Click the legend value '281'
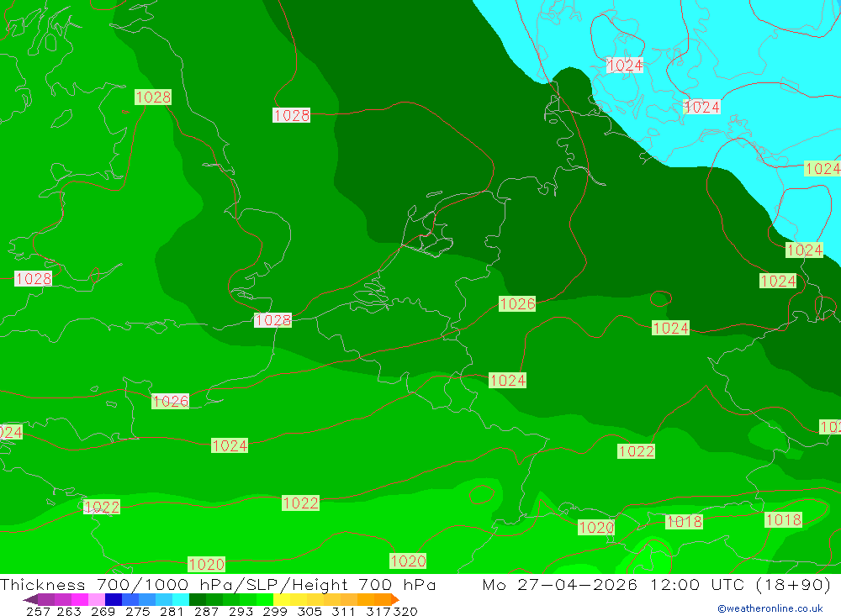841x616 pixels. tap(171, 611)
